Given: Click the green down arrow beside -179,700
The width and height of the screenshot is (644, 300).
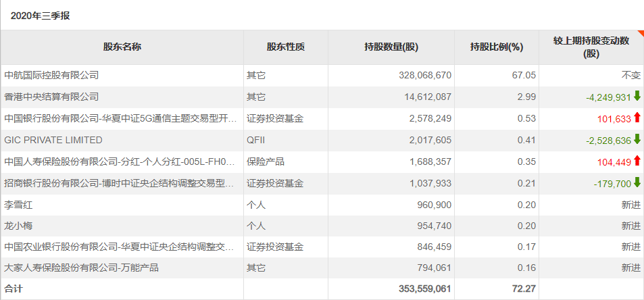Looking at the screenshot, I should tap(637, 183).
